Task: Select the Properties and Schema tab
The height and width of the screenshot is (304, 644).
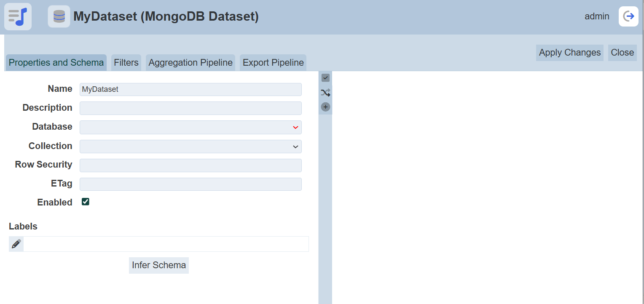Action: click(x=55, y=62)
